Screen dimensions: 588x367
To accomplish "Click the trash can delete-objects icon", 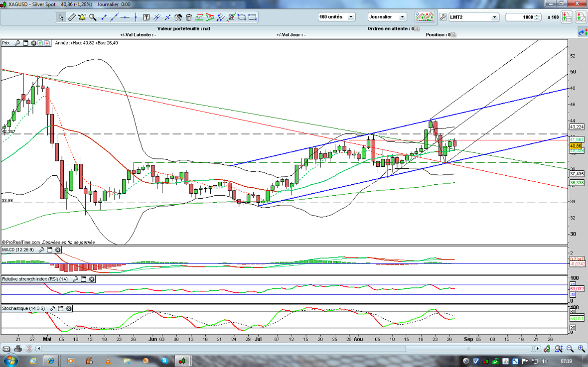I will point(189,17).
